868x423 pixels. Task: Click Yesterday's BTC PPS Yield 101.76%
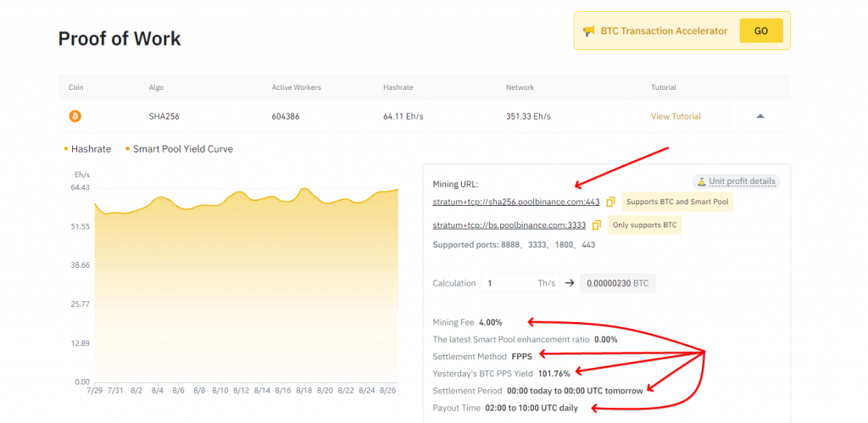coord(554,374)
